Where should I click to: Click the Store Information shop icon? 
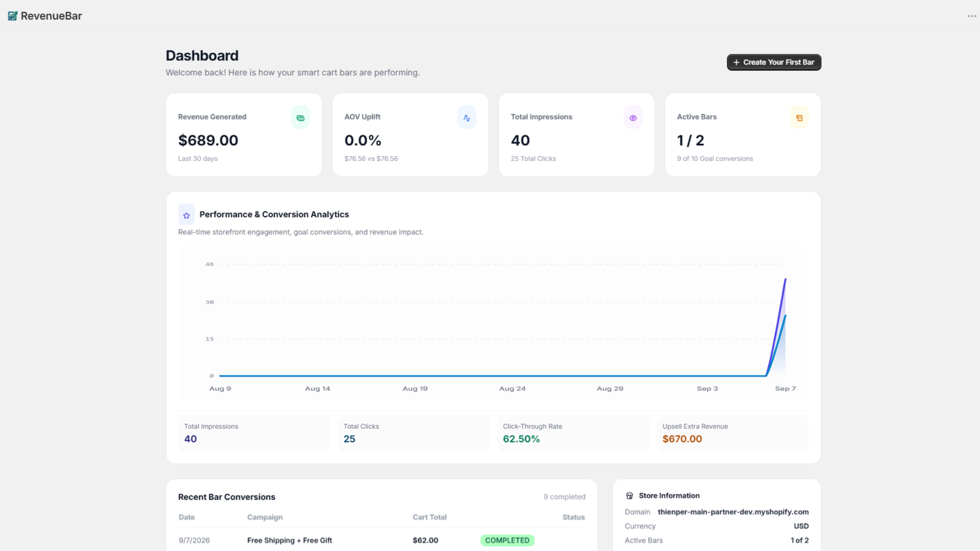coord(629,496)
